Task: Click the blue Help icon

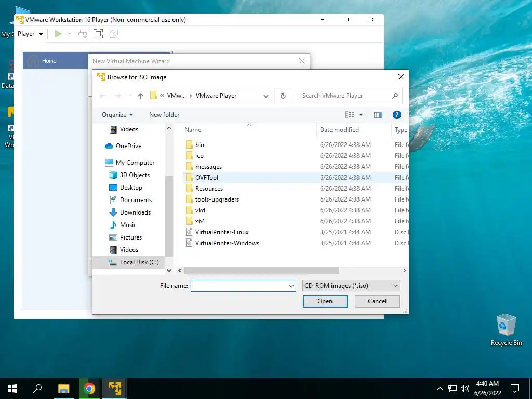Action: [x=396, y=115]
